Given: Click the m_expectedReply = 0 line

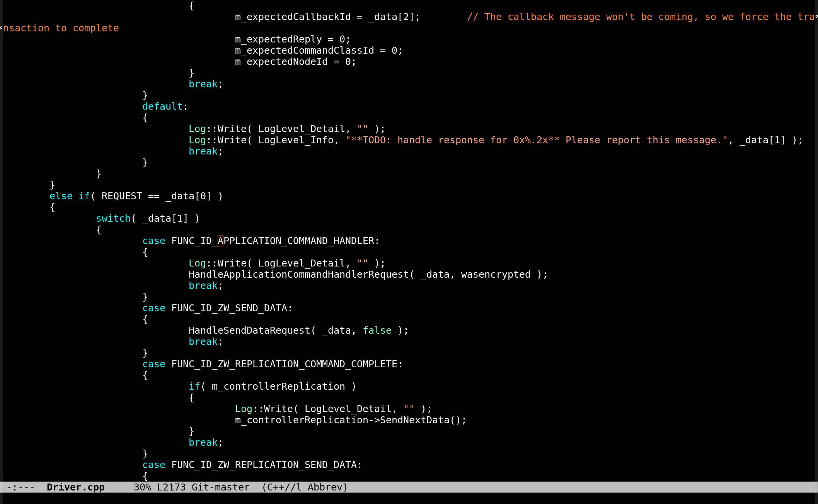Looking at the screenshot, I should (x=293, y=39).
